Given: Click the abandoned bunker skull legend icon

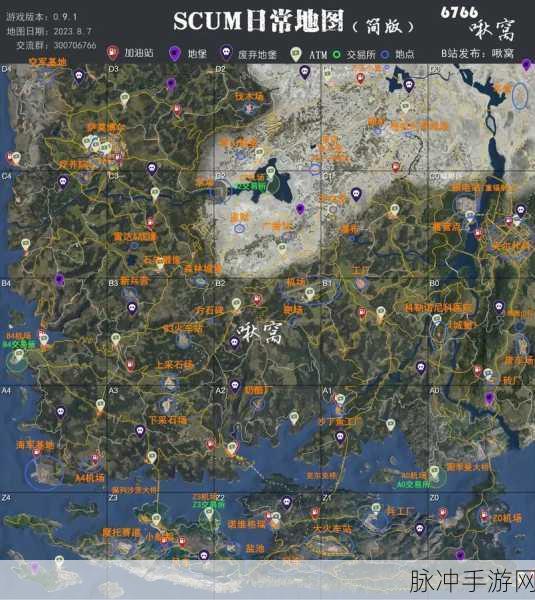Looking at the screenshot, I should pos(226,53).
